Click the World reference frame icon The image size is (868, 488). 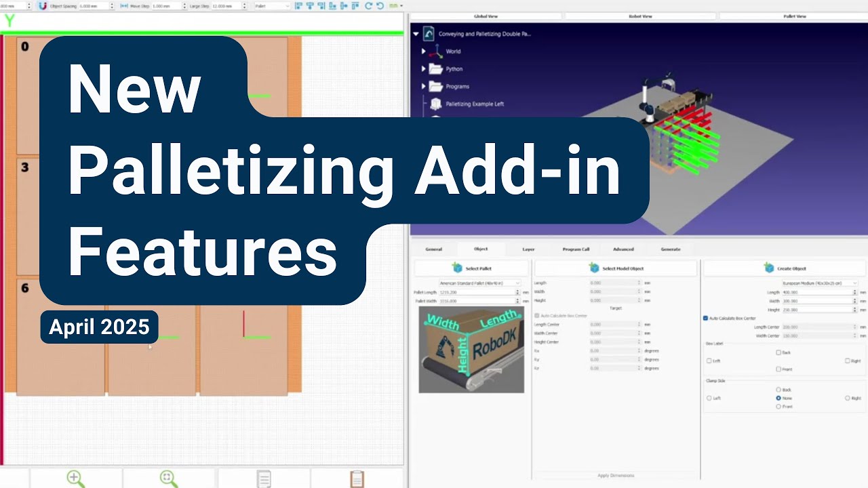click(436, 51)
